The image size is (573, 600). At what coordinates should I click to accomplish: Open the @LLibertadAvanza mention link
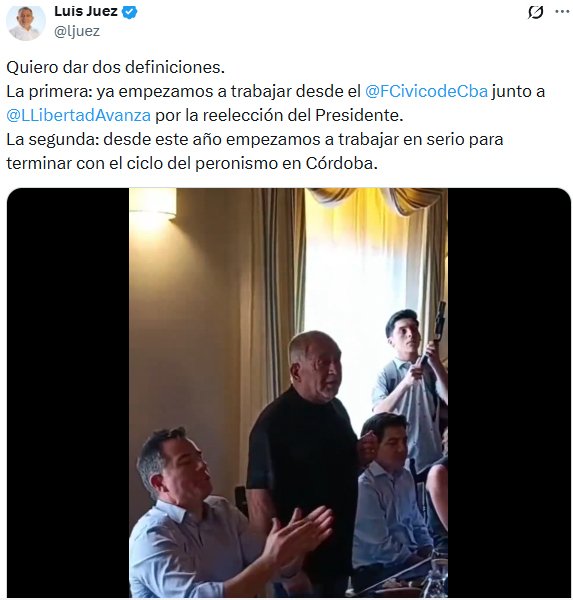click(x=78, y=116)
